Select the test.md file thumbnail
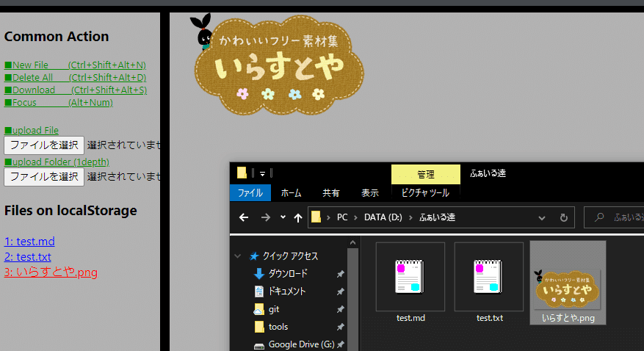This screenshot has height=351, width=644. coord(410,277)
